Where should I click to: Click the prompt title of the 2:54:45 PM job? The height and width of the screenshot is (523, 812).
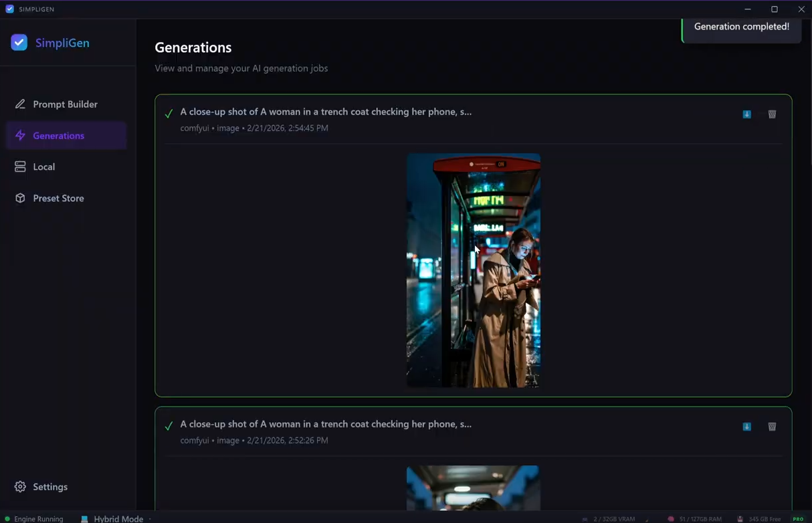[326, 112]
